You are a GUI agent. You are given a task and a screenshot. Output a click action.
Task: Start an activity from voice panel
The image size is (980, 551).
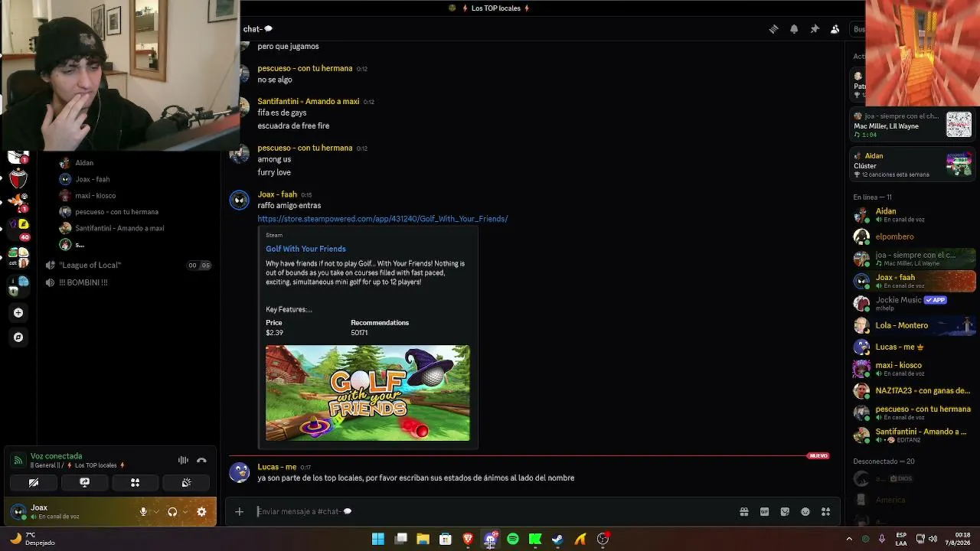(135, 483)
